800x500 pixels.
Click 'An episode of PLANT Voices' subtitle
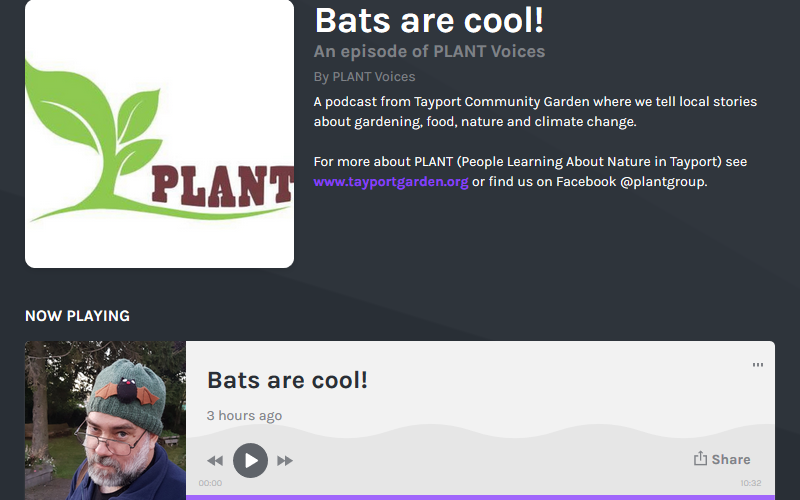[x=429, y=52]
